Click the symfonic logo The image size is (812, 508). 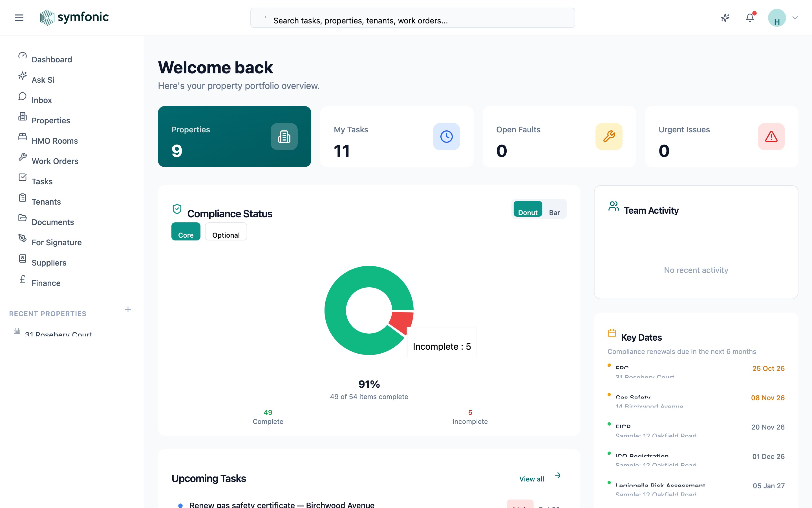tap(74, 17)
